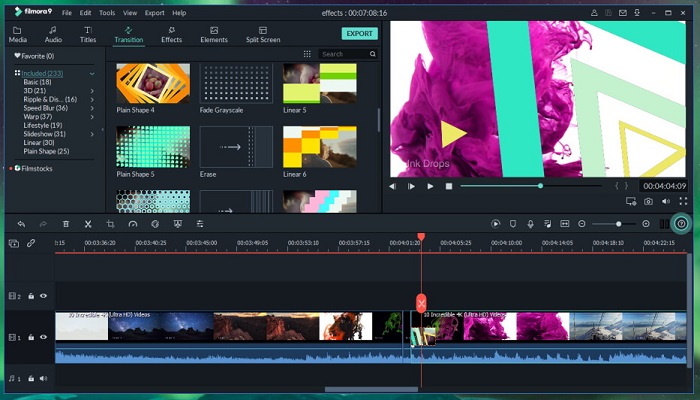Zoom in the timeline with plus icon

(x=646, y=224)
